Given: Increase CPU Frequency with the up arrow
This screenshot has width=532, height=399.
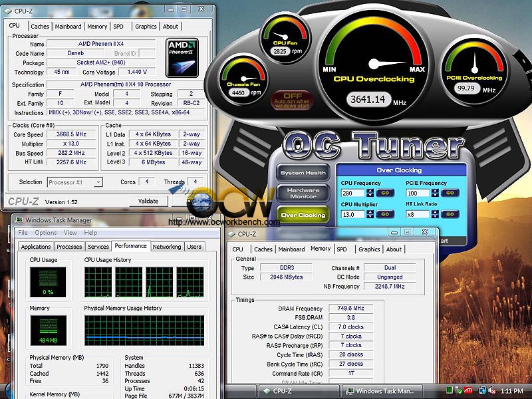Looking at the screenshot, I should pos(370,191).
